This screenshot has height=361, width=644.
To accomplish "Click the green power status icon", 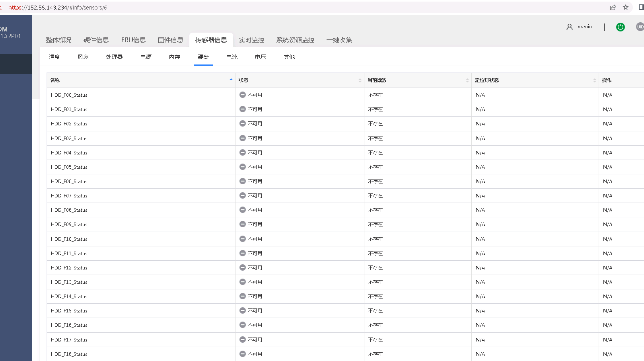I will coord(620,27).
